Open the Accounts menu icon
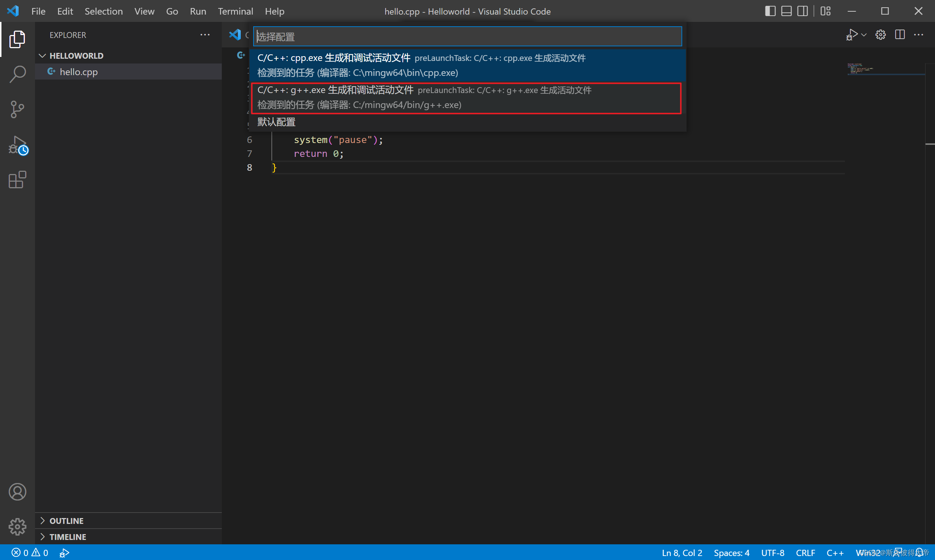 pos(18,492)
